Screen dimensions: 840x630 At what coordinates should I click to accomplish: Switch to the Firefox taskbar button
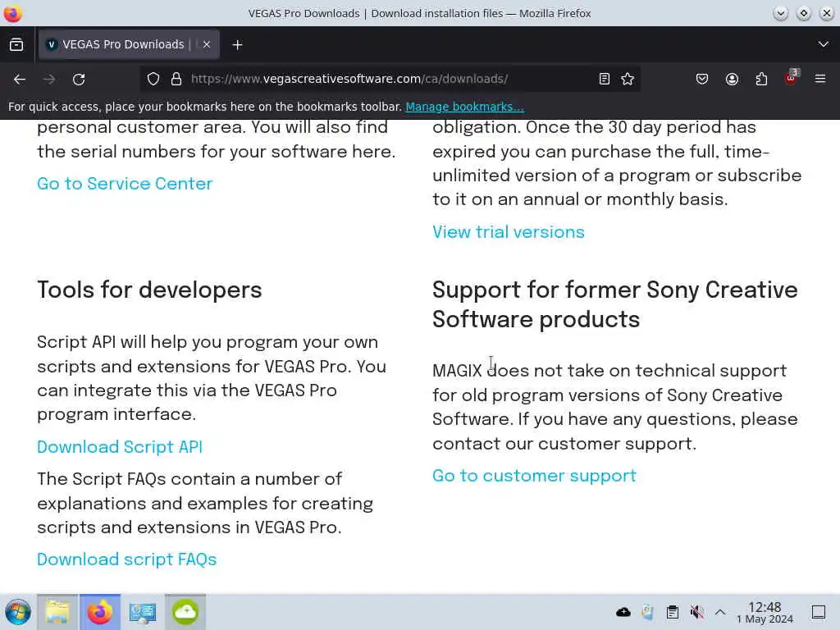tap(100, 612)
